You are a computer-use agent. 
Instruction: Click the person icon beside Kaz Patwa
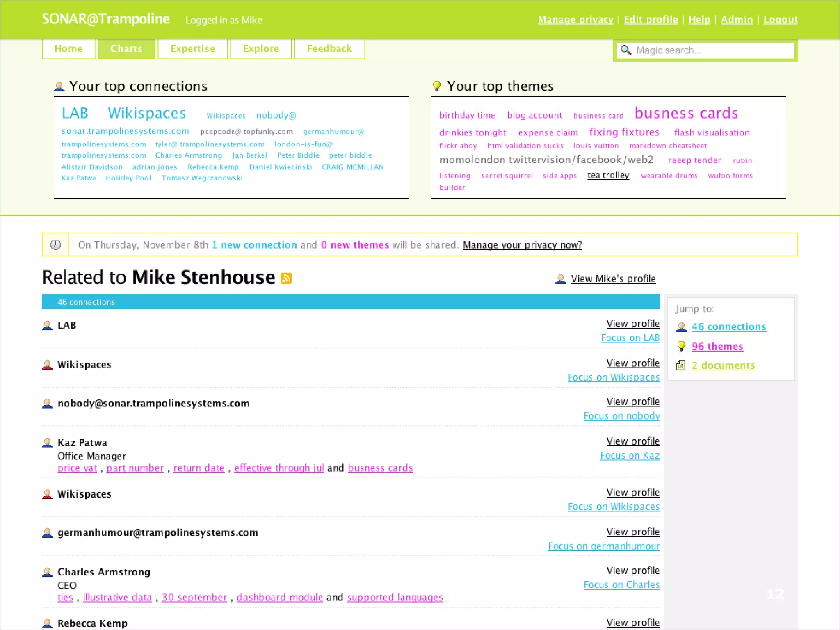click(x=48, y=443)
